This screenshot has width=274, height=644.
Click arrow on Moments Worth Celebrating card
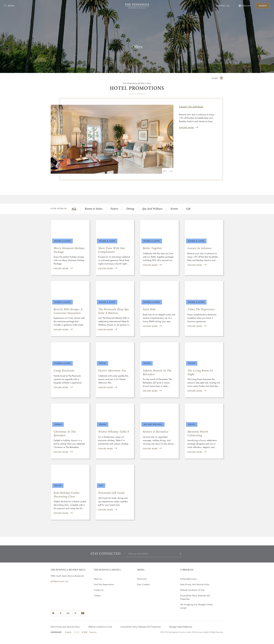[205, 452]
